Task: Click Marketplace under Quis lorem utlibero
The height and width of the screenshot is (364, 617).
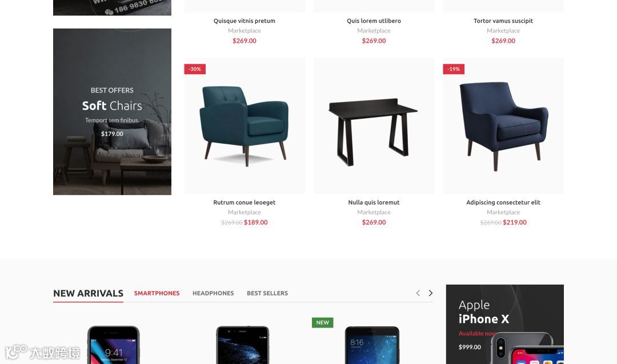Action: (x=374, y=31)
